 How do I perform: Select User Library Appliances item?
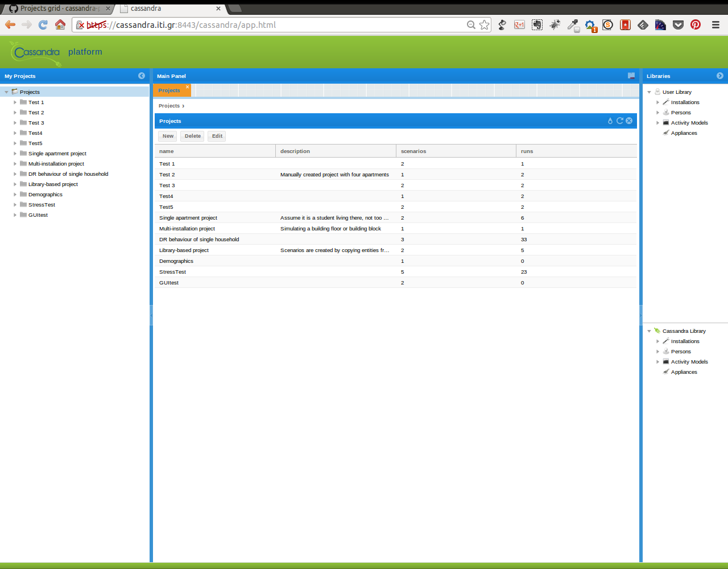(684, 133)
